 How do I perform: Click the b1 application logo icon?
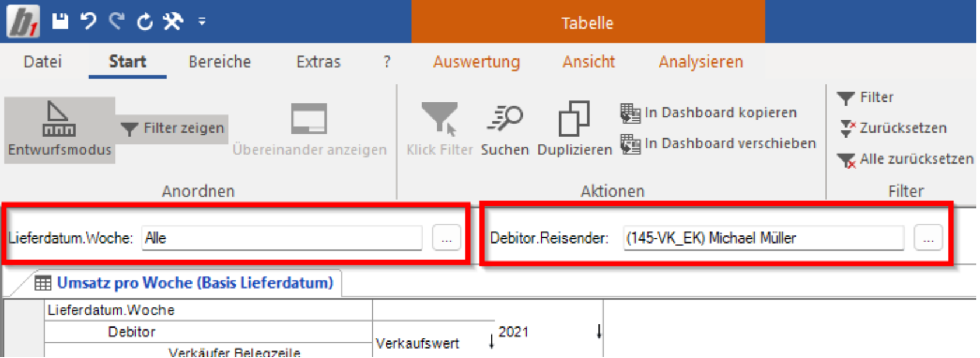coord(23,21)
